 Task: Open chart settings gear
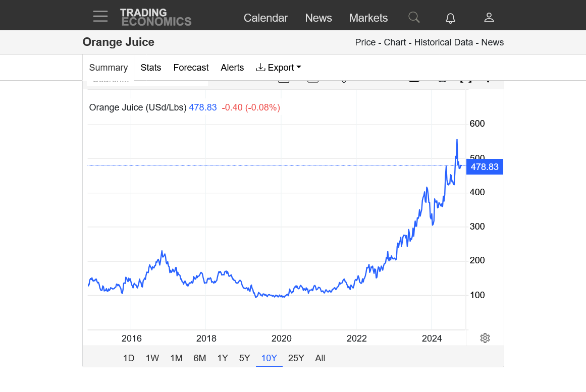[485, 338]
